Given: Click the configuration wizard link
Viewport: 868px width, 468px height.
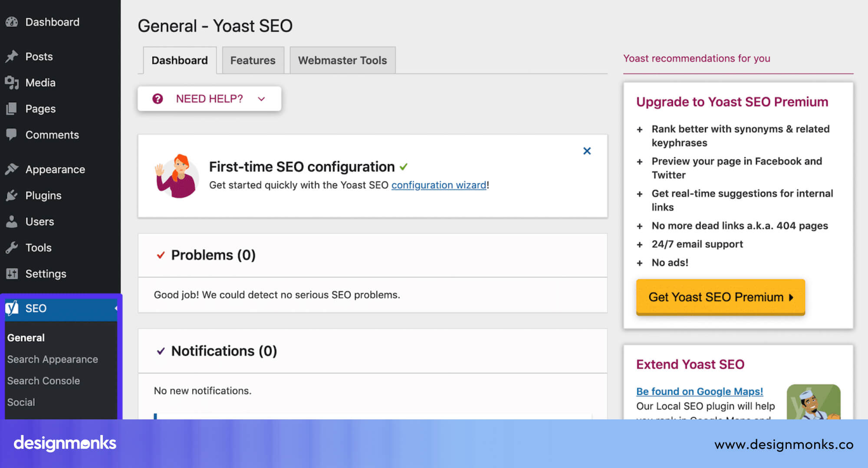Looking at the screenshot, I should coord(439,185).
